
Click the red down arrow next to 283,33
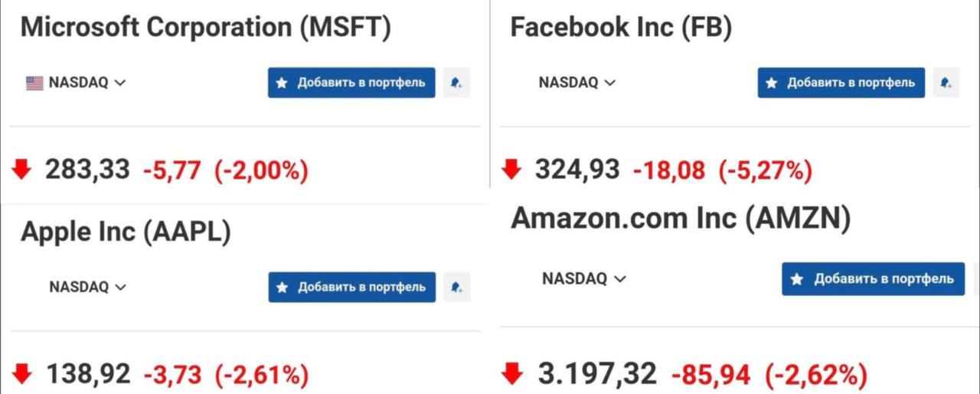pyautogui.click(x=22, y=169)
